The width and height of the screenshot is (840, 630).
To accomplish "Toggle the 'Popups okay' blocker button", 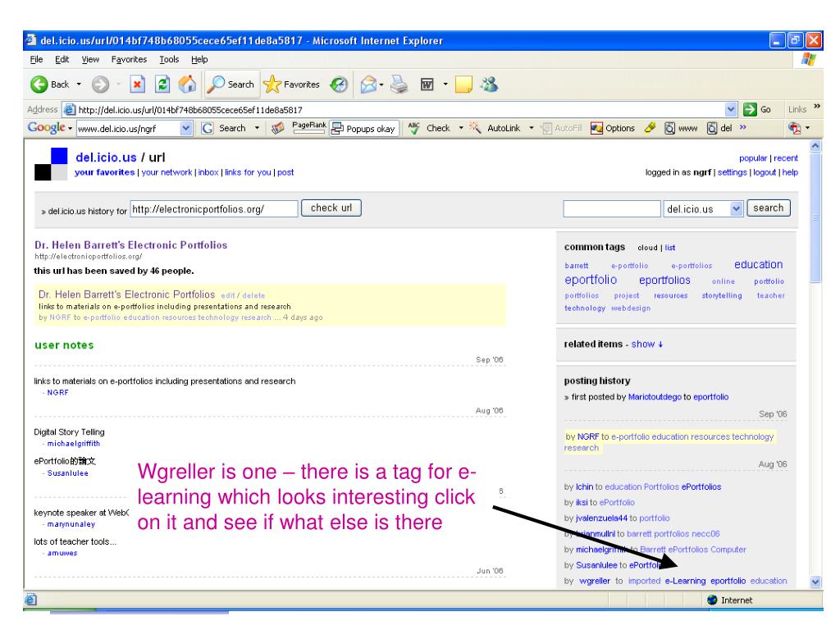I will tap(363, 129).
